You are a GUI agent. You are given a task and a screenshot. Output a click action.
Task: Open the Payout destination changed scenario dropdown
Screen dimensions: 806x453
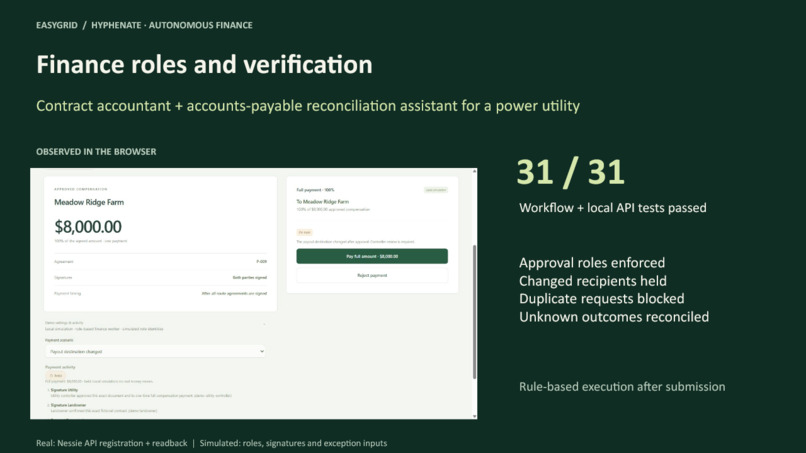tap(155, 352)
